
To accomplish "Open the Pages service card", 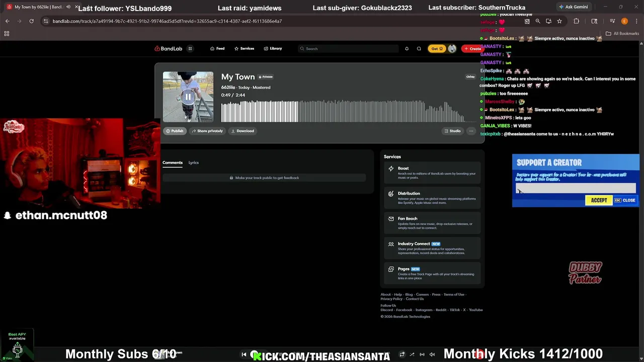I will (432, 273).
